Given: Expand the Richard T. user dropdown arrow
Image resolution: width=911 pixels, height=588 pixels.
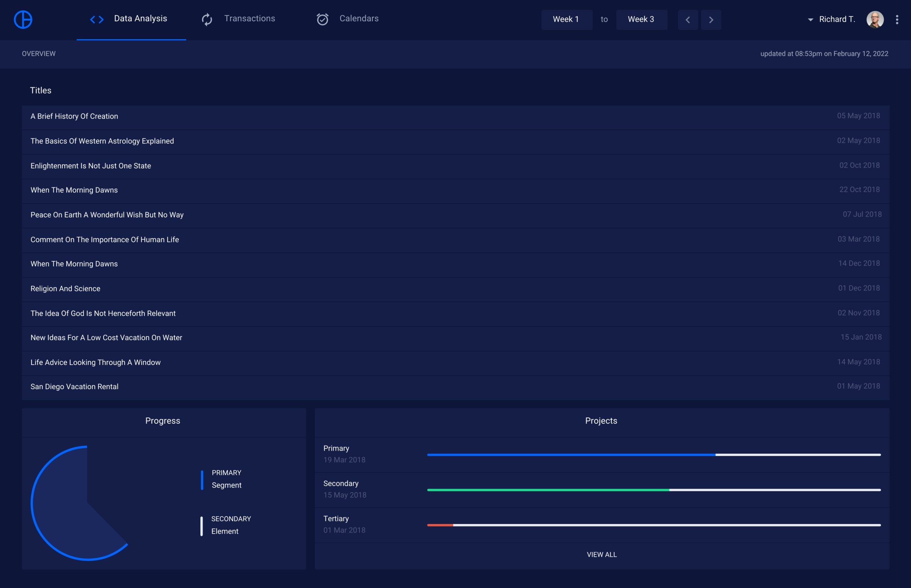Looking at the screenshot, I should coord(810,20).
